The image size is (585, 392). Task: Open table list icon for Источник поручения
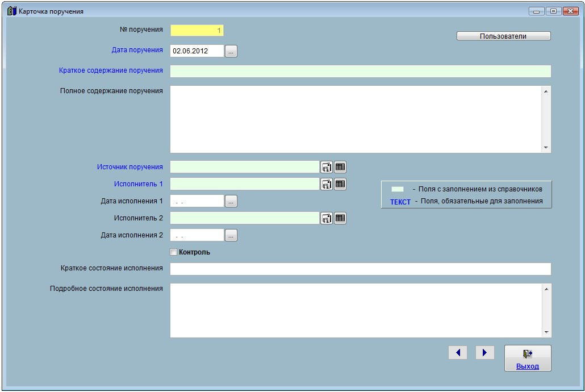[340, 167]
